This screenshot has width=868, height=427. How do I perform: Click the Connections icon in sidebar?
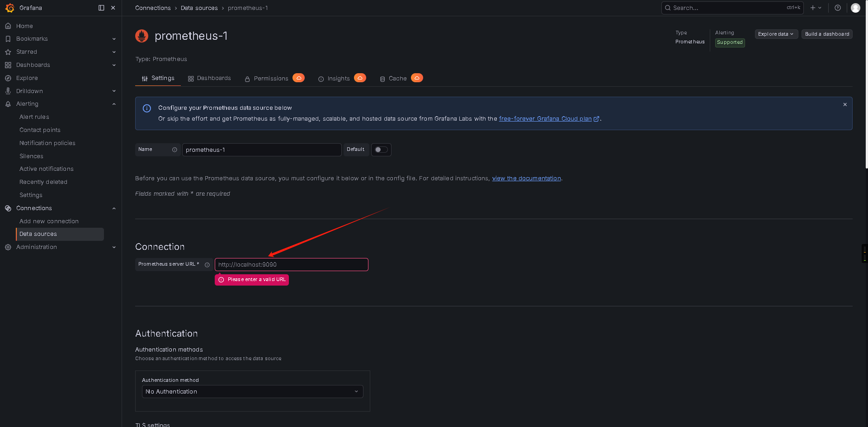8,208
